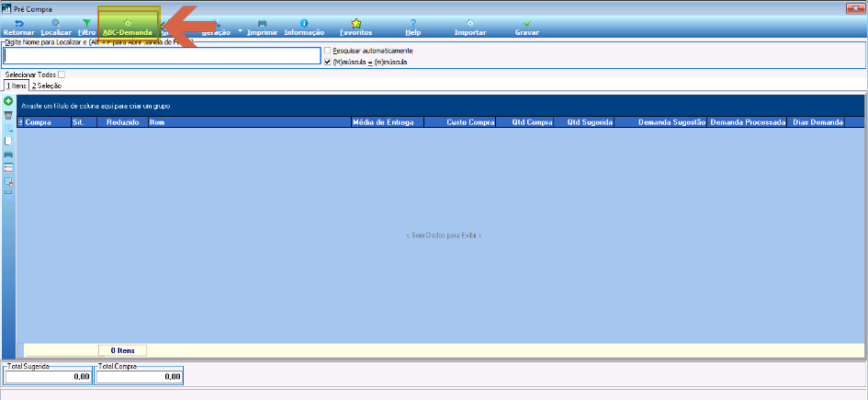Enable Pesquisar automaticamente checkbox
This screenshot has width=868, height=400.
328,51
